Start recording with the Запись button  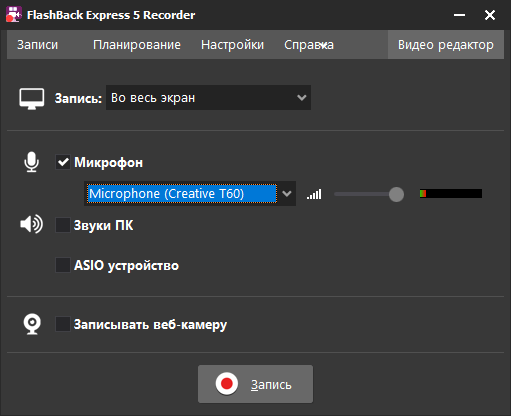click(255, 384)
